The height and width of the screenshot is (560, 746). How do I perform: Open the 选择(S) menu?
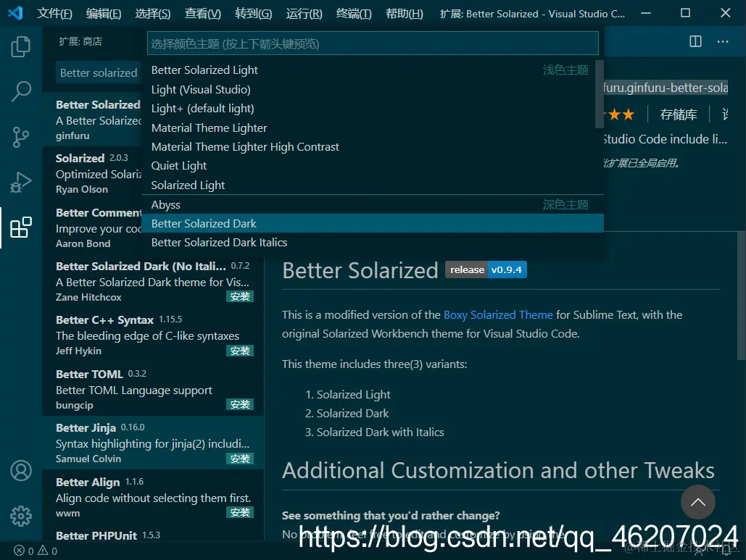click(x=153, y=13)
